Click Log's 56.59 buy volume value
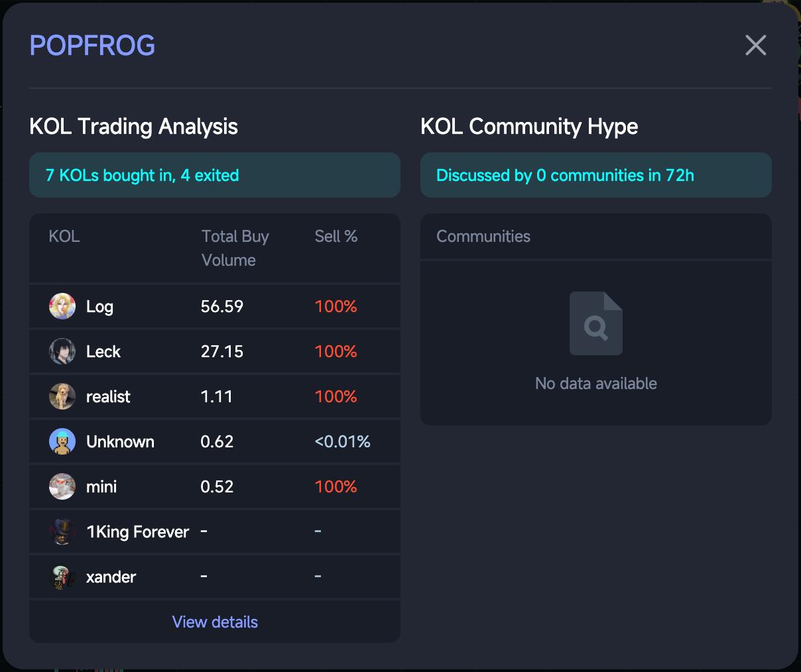The image size is (801, 672). point(222,306)
